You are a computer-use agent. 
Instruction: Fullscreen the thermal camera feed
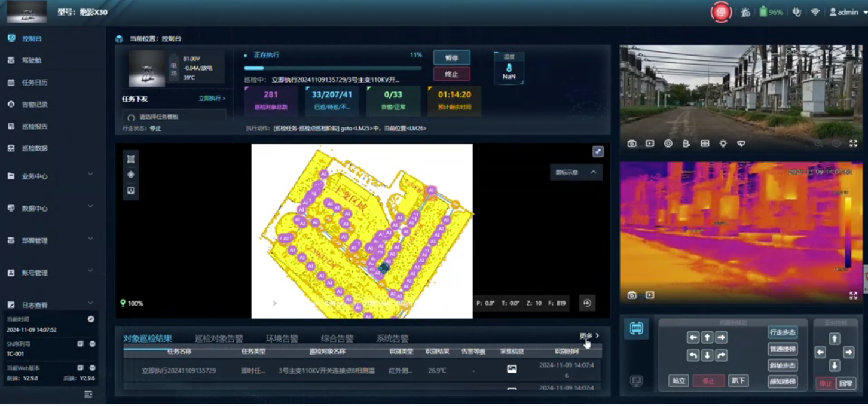click(x=853, y=295)
